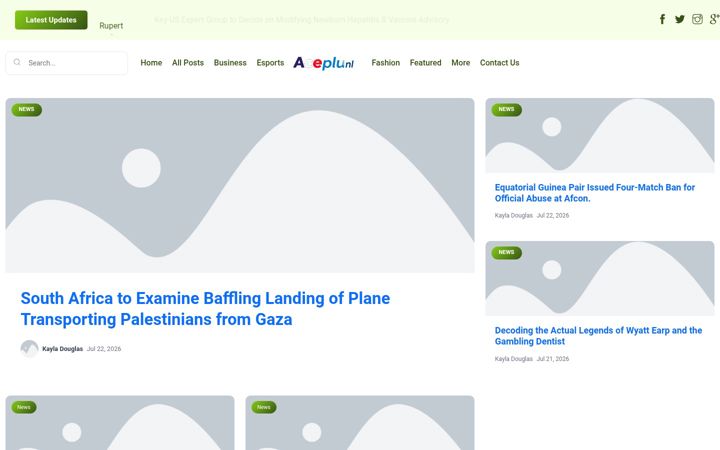720x450 pixels.
Task: Click NEWS badge on main featured image
Action: point(27,110)
